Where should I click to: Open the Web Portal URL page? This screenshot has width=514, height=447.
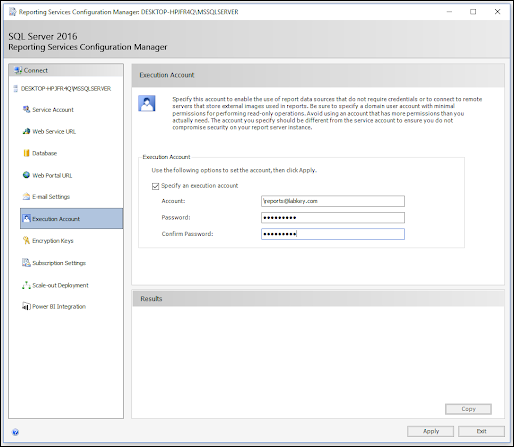point(52,175)
